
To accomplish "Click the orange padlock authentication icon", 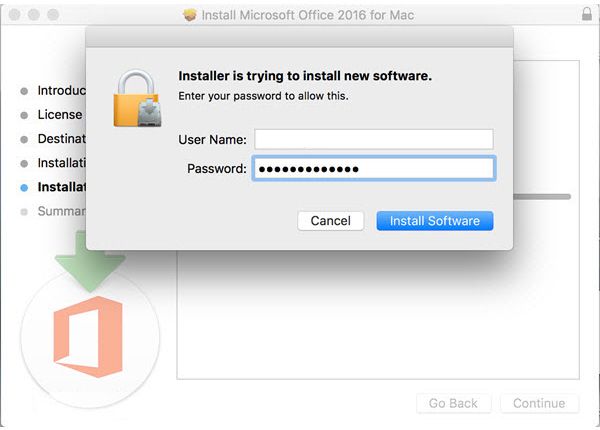I will (x=137, y=98).
